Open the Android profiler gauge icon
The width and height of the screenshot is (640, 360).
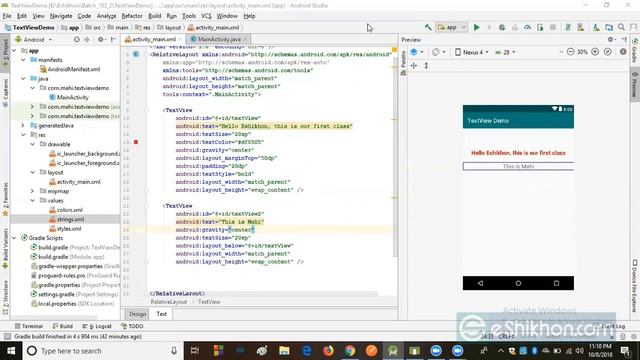point(527,27)
